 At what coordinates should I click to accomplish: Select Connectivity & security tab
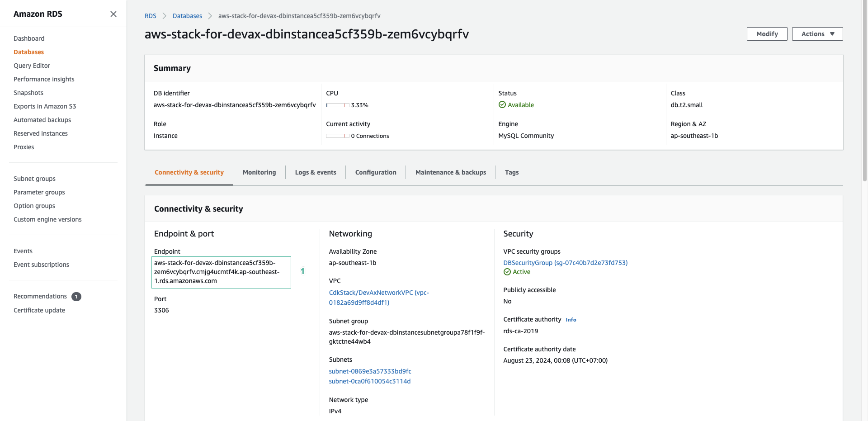click(189, 172)
